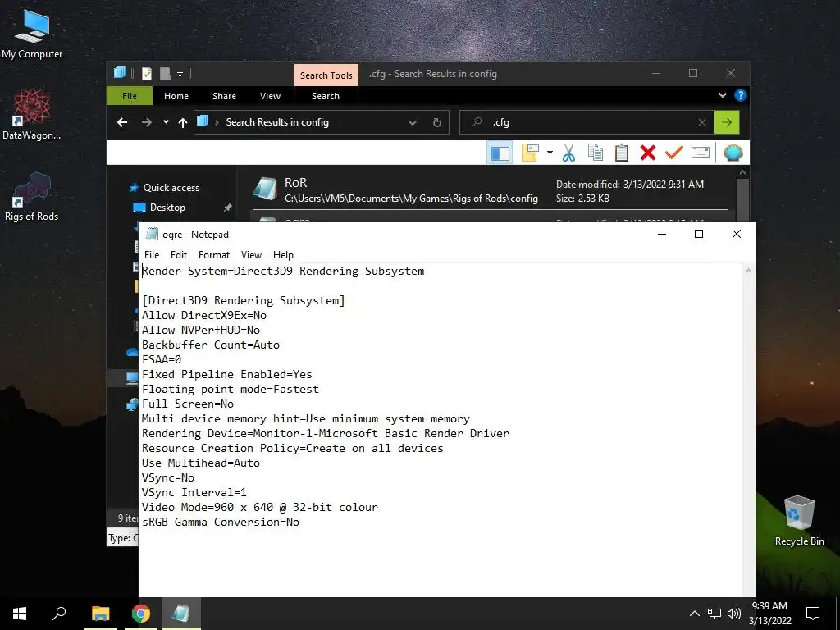840x630 pixels.
Task: Switch to the Home ribbon tab
Action: point(176,96)
